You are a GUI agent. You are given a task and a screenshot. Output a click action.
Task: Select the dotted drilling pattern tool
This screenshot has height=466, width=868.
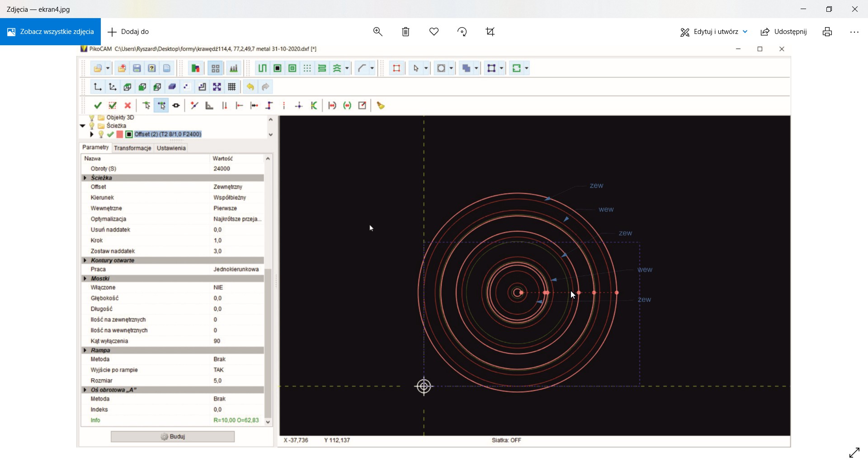pos(307,69)
